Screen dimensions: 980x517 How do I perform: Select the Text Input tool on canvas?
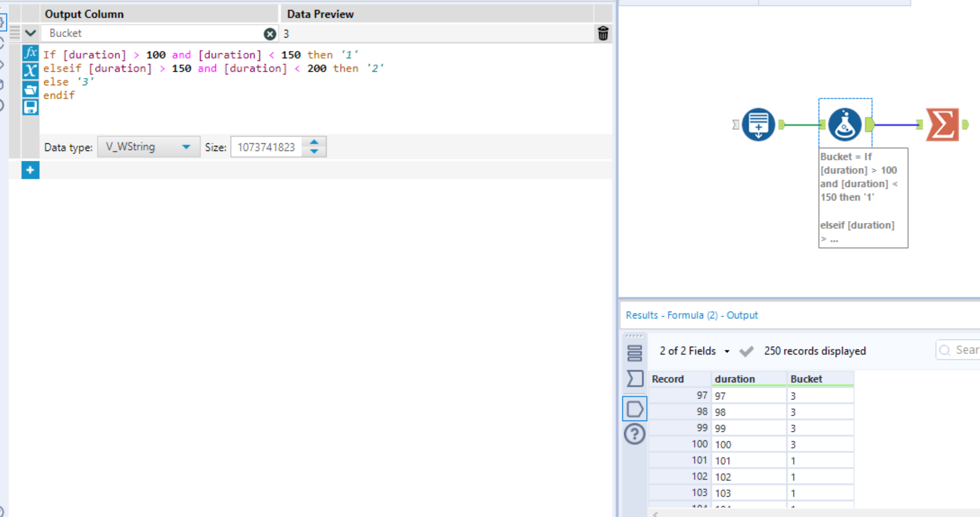[x=758, y=124]
